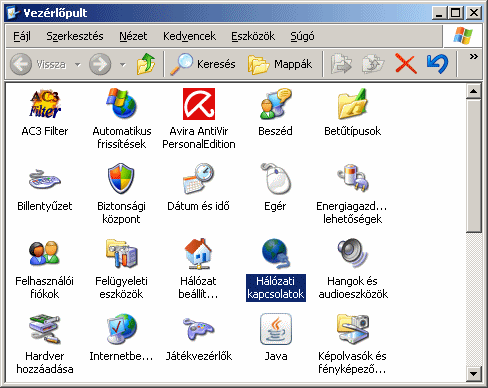The width and height of the screenshot is (488, 388).
Task: Click the blue undo arrow toolbar icon
Action: pyautogui.click(x=437, y=64)
